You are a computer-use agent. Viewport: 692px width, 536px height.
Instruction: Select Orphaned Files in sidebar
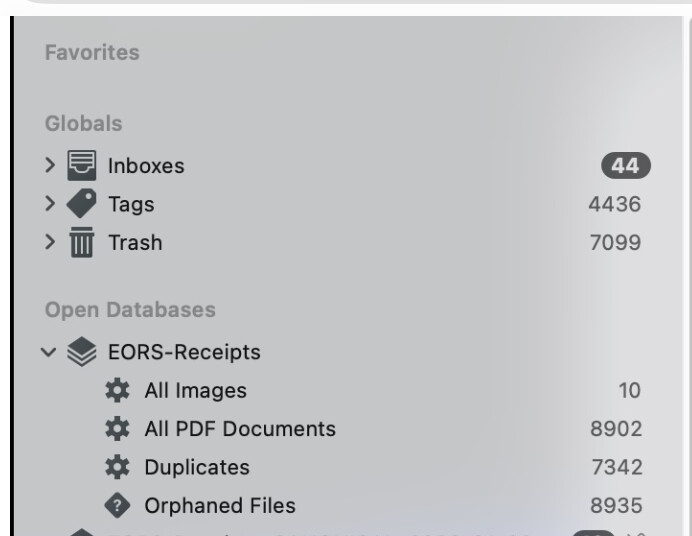(x=220, y=506)
